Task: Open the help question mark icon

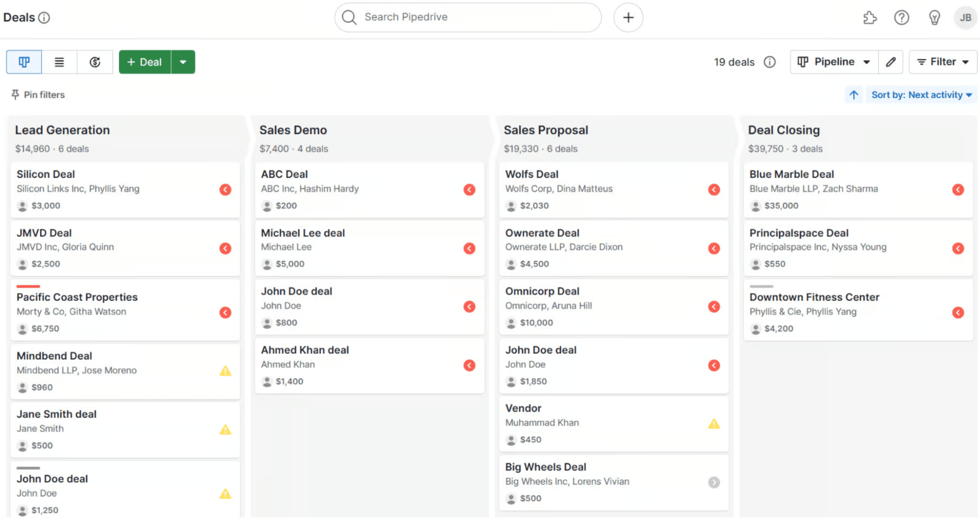Action: click(x=901, y=18)
